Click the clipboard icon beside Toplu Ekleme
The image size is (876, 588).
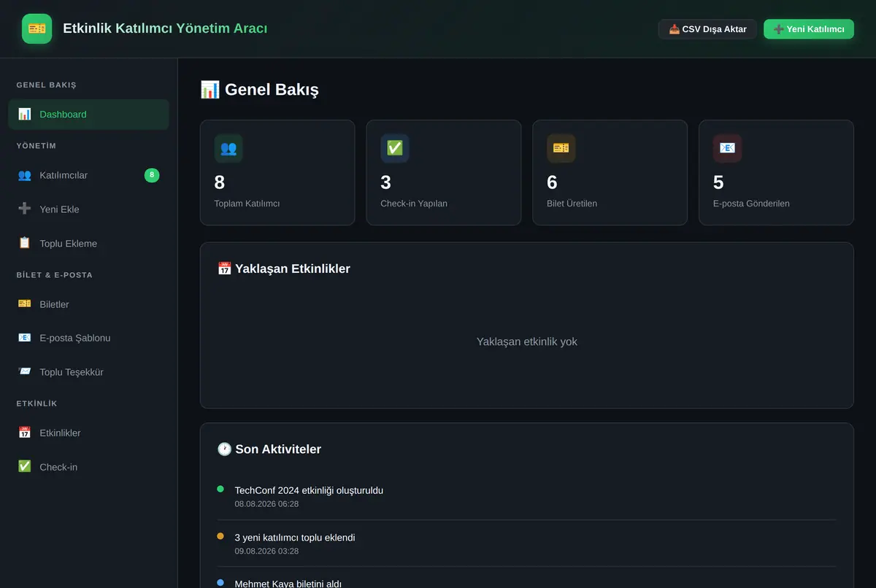coord(25,243)
